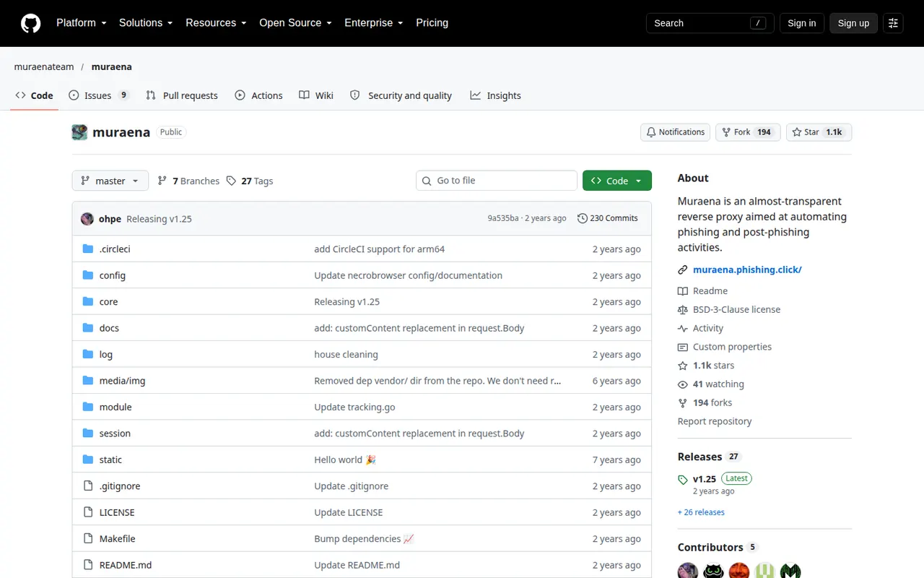Click the muraena repository avatar icon
This screenshot has height=578, width=924.
[x=79, y=132]
